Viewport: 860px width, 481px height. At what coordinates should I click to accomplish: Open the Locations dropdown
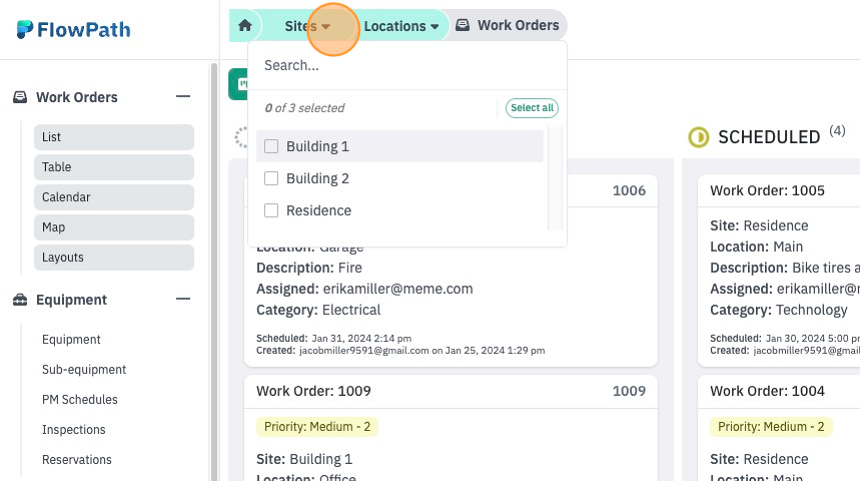401,26
